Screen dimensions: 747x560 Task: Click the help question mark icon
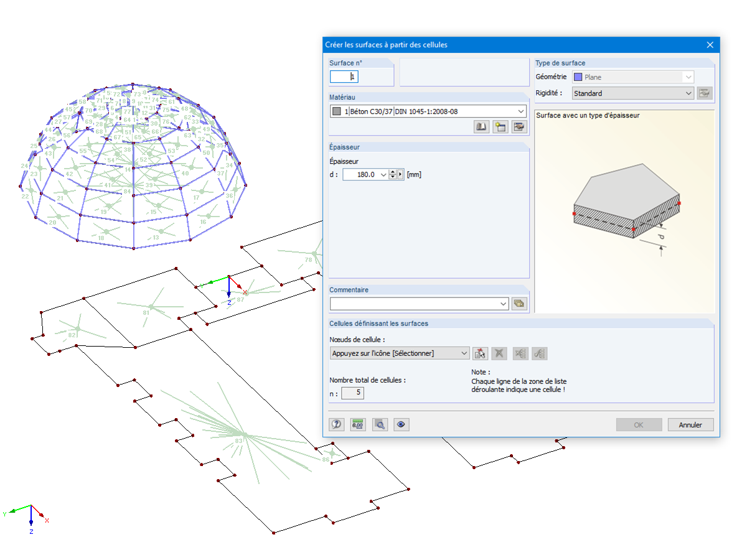tap(337, 425)
